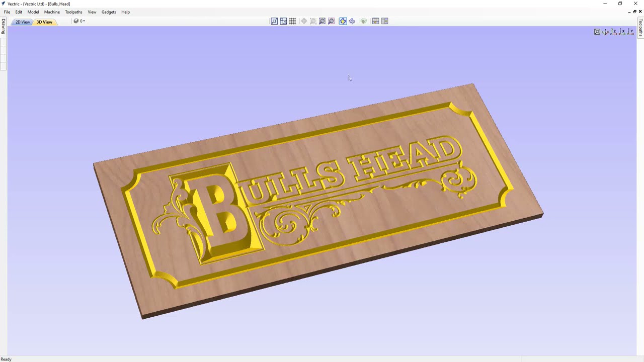Image resolution: width=644 pixels, height=362 pixels.
Task: Open the Machine menu
Action: 52,12
